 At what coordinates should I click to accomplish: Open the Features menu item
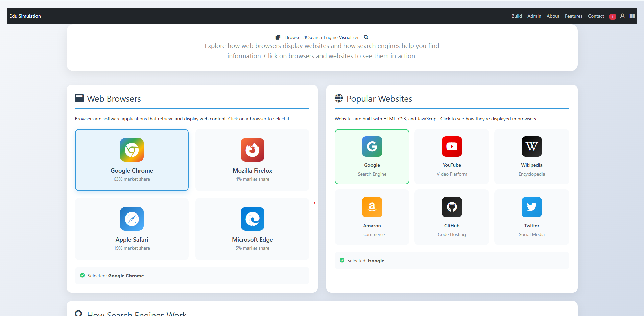[x=574, y=16]
